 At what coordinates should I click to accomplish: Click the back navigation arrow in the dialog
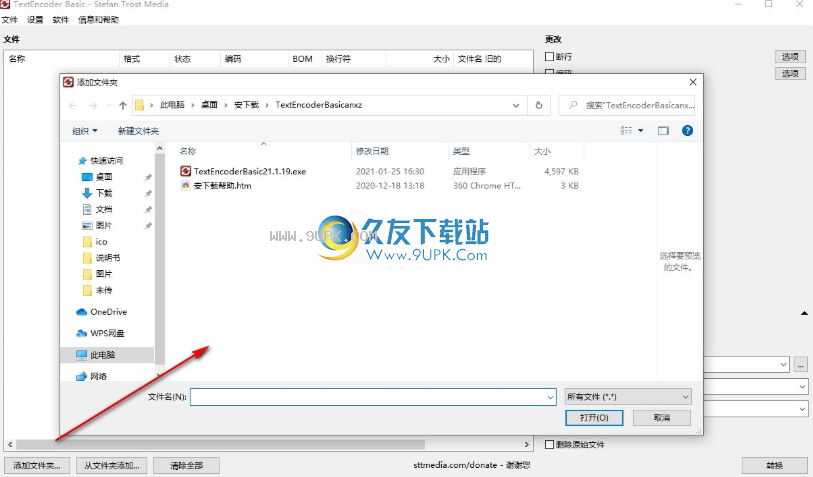73,105
